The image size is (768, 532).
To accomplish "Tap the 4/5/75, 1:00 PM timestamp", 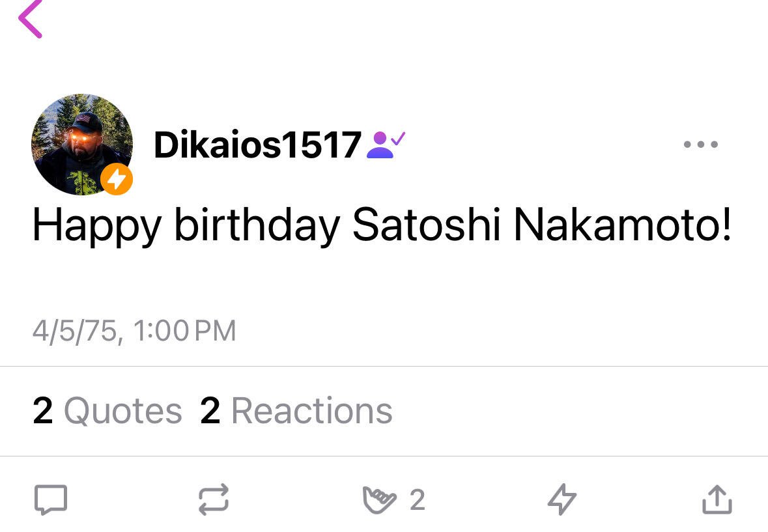I will tap(134, 331).
